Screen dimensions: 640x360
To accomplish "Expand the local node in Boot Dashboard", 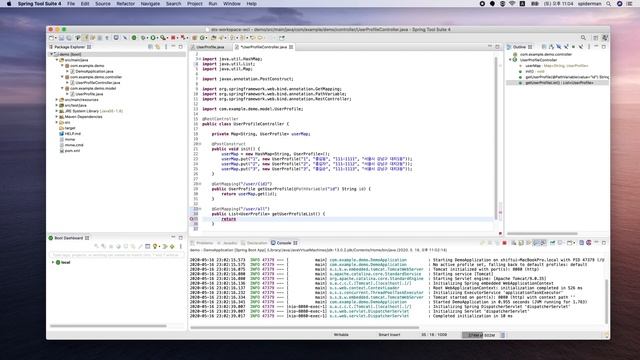I will [53, 262].
